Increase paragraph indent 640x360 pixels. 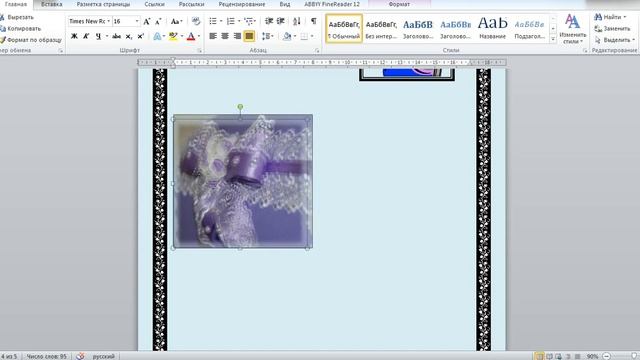pyautogui.click(x=281, y=21)
